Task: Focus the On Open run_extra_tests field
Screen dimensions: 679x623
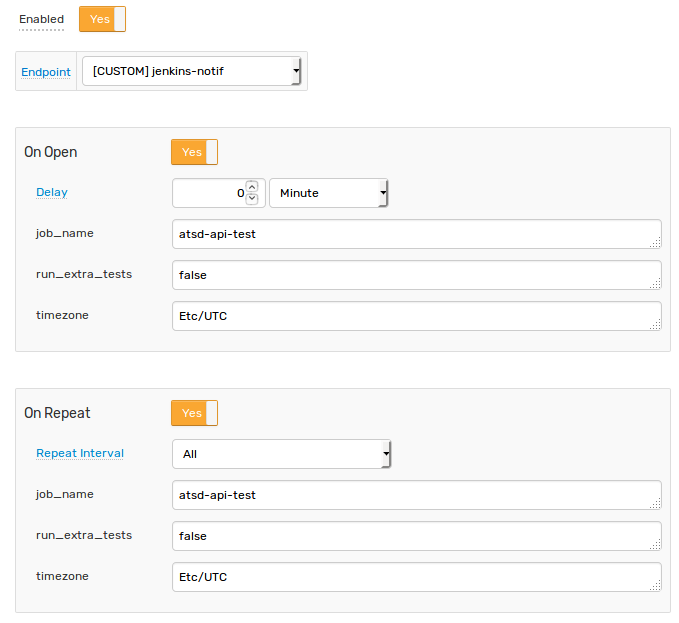Action: [x=417, y=275]
